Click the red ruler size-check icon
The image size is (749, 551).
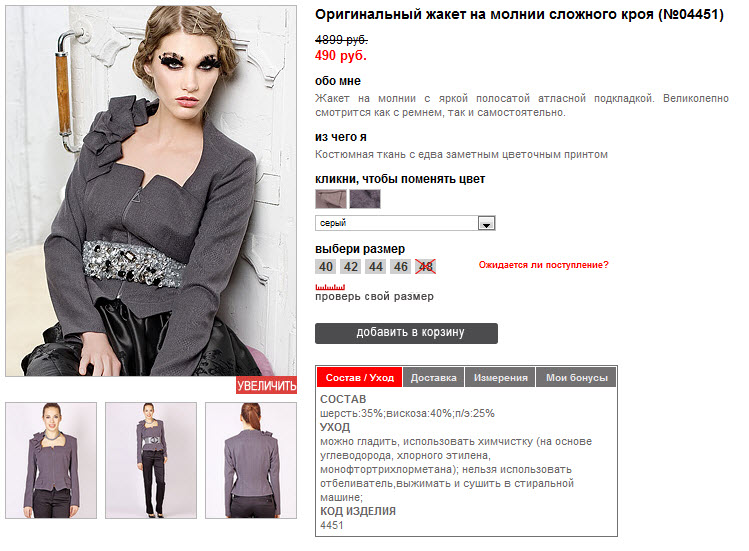pos(330,287)
